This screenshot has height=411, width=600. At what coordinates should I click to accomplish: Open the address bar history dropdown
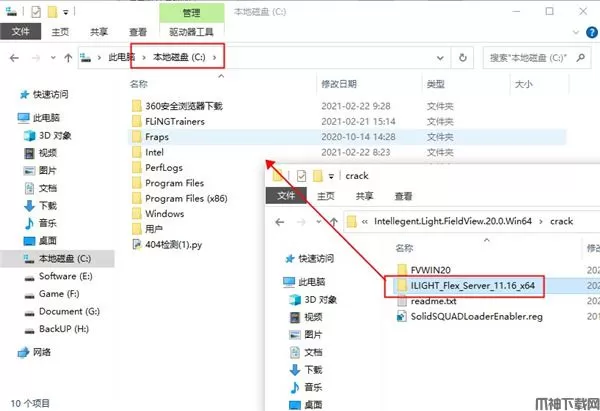440,58
